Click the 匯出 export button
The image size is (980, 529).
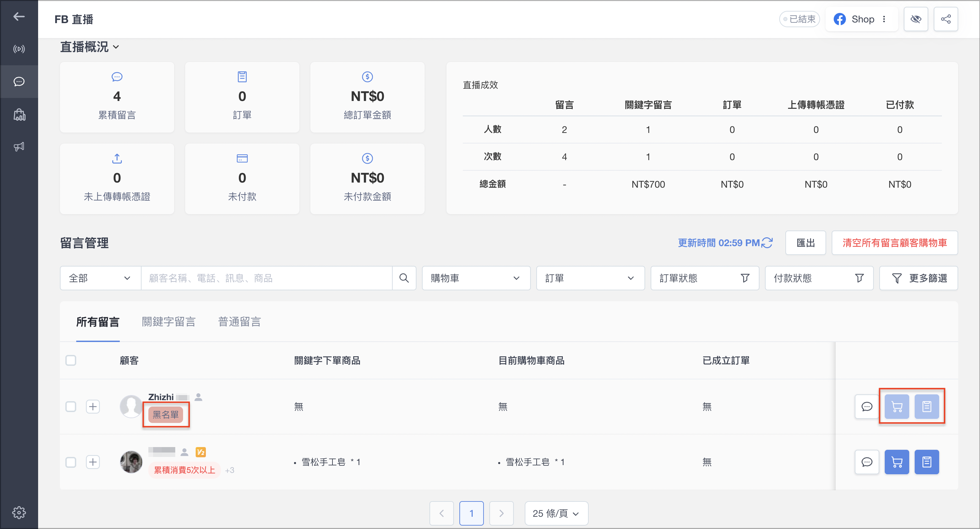coord(805,243)
